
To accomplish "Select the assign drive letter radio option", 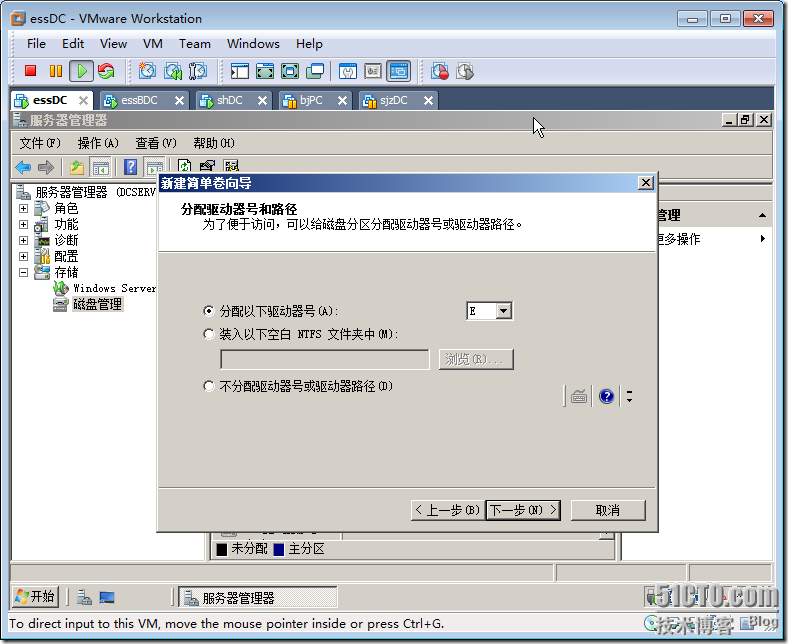I will [209, 311].
